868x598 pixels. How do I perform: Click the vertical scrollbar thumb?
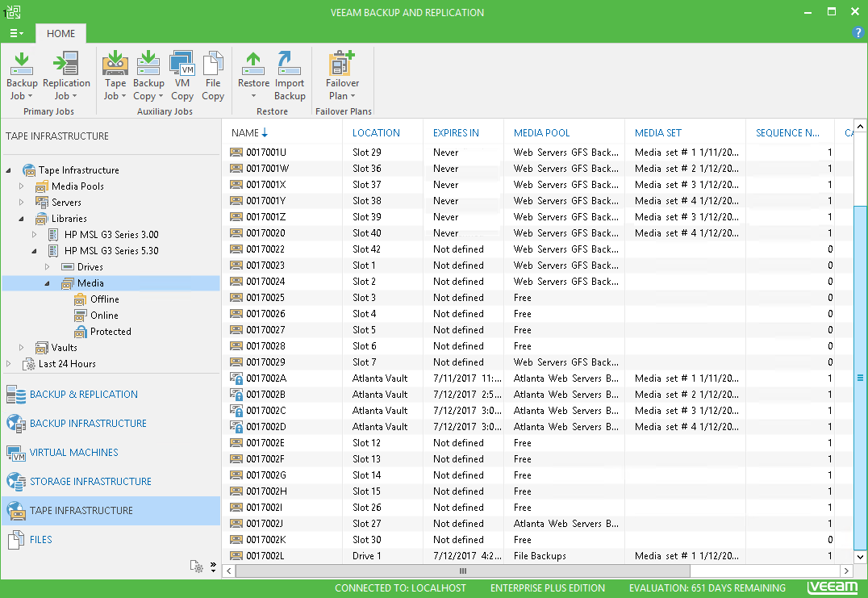860,378
